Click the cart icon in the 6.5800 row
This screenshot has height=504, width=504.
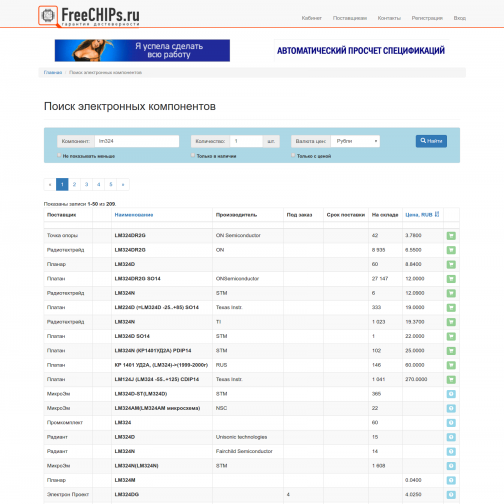pos(451,250)
